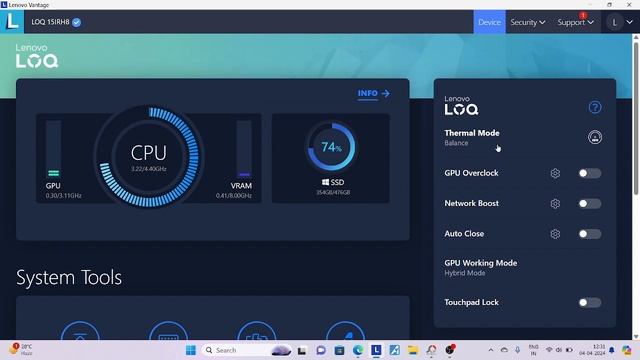Click the System Tools heading
The image size is (640, 360).
(69, 278)
